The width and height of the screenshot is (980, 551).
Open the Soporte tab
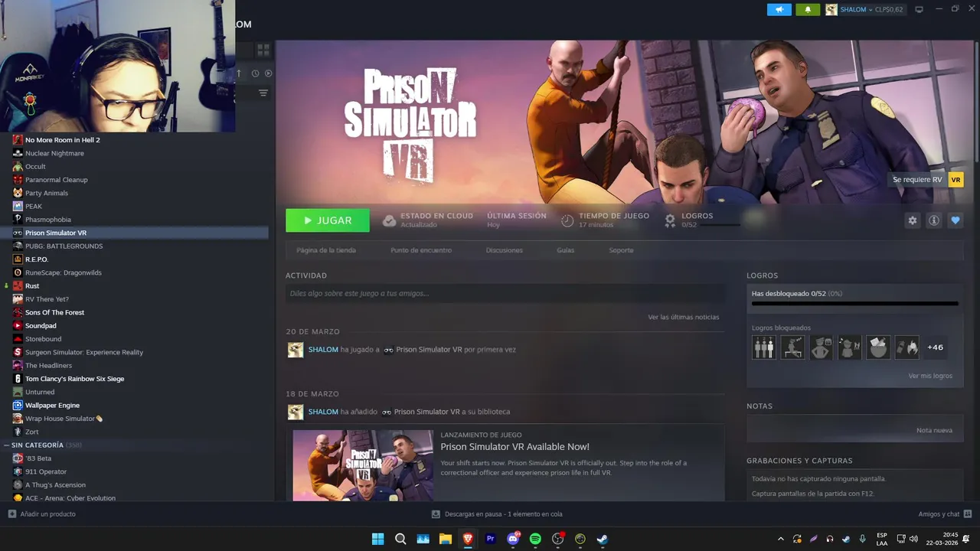621,250
